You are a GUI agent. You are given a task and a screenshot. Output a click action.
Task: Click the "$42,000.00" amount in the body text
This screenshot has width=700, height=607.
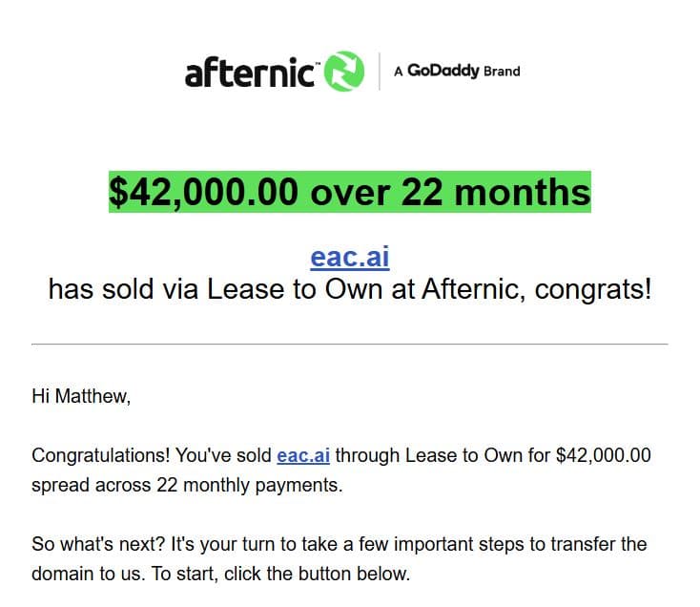603,455
